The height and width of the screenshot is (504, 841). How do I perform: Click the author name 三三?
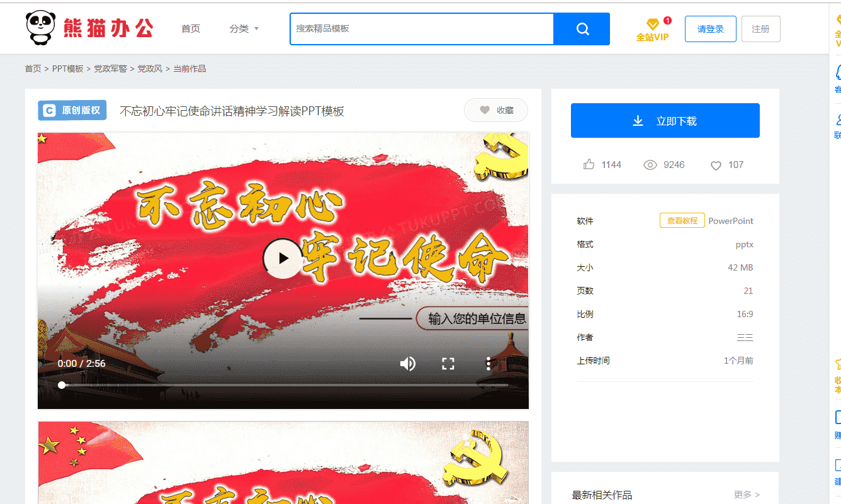745,338
